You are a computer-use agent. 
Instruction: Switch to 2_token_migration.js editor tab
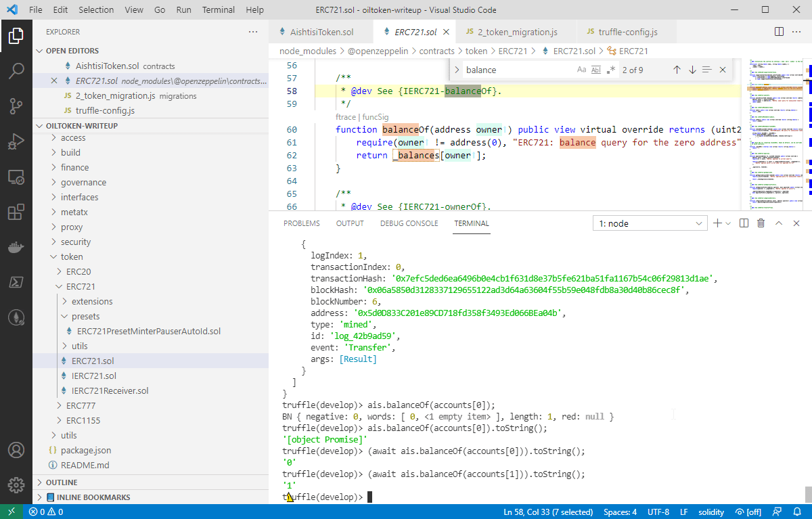517,32
